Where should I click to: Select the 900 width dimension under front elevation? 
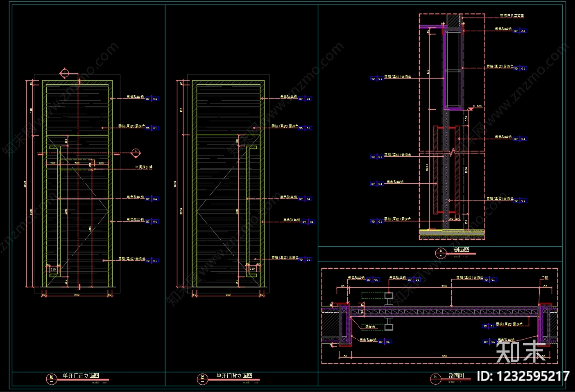[x=77, y=295]
